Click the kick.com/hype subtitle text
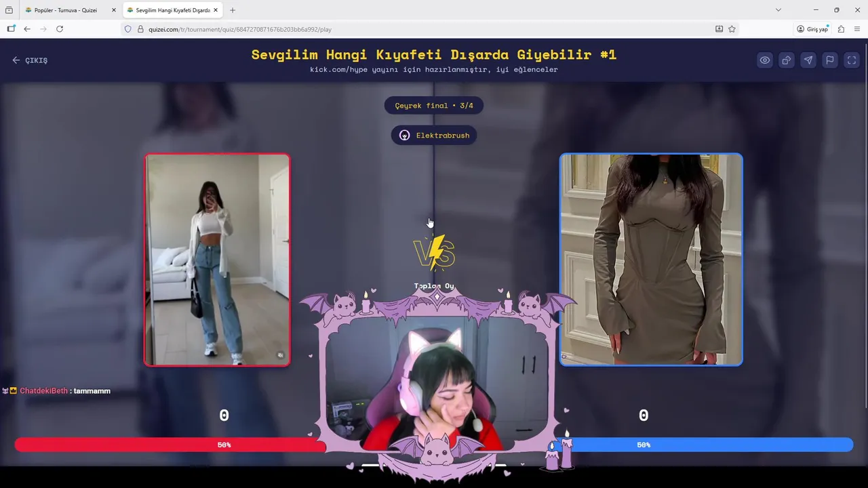This screenshot has height=488, width=868. (434, 70)
